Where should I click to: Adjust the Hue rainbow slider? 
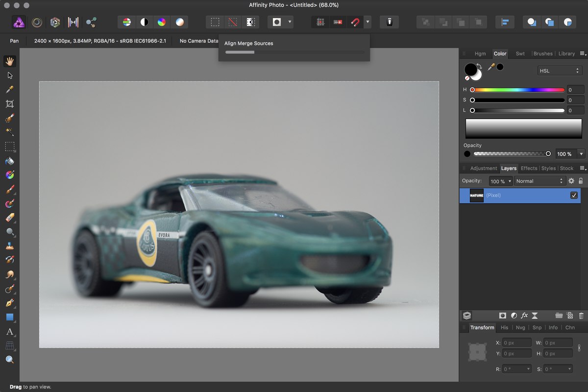(x=518, y=90)
